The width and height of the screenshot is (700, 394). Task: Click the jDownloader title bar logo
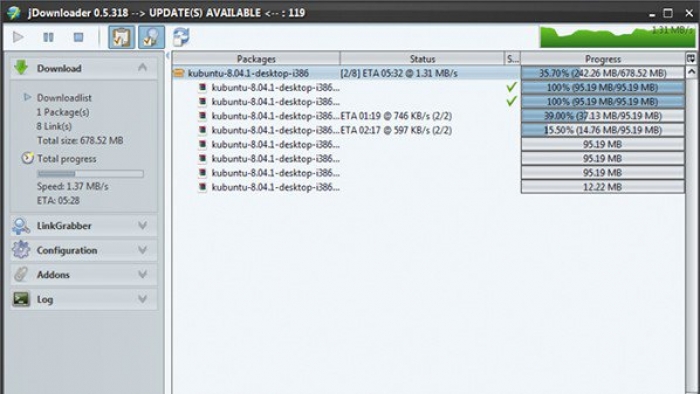click(x=14, y=12)
